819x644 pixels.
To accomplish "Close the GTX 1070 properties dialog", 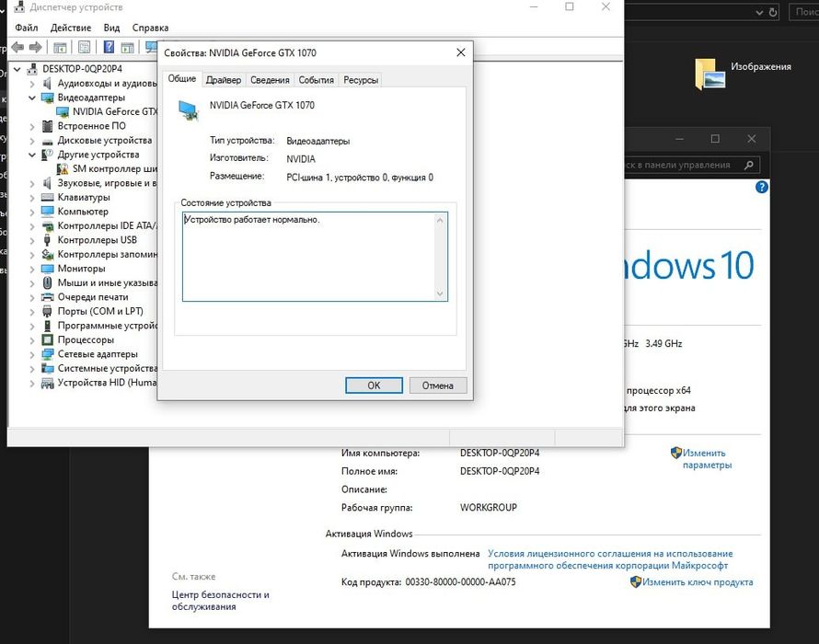I will click(461, 52).
